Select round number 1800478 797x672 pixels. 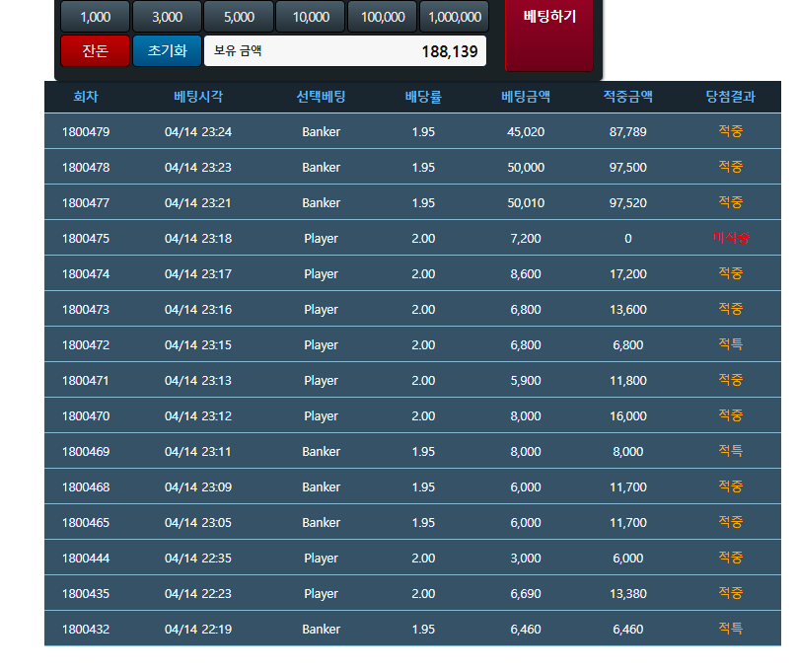coord(86,167)
